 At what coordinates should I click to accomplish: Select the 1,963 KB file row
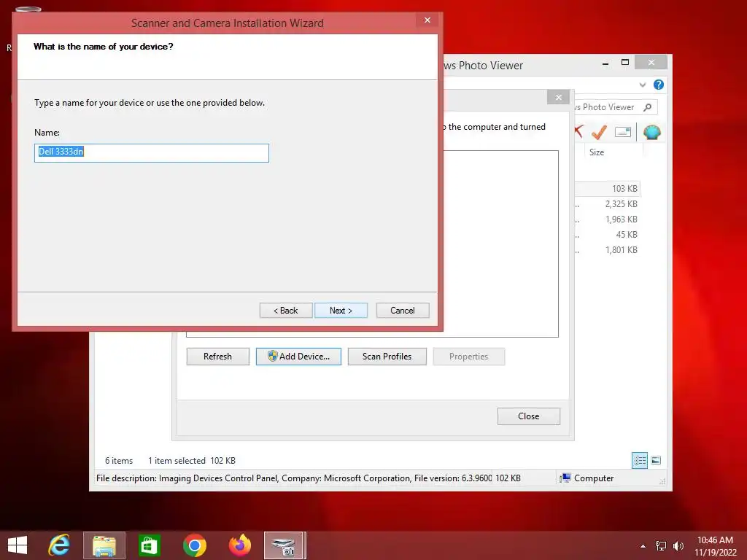pos(608,219)
